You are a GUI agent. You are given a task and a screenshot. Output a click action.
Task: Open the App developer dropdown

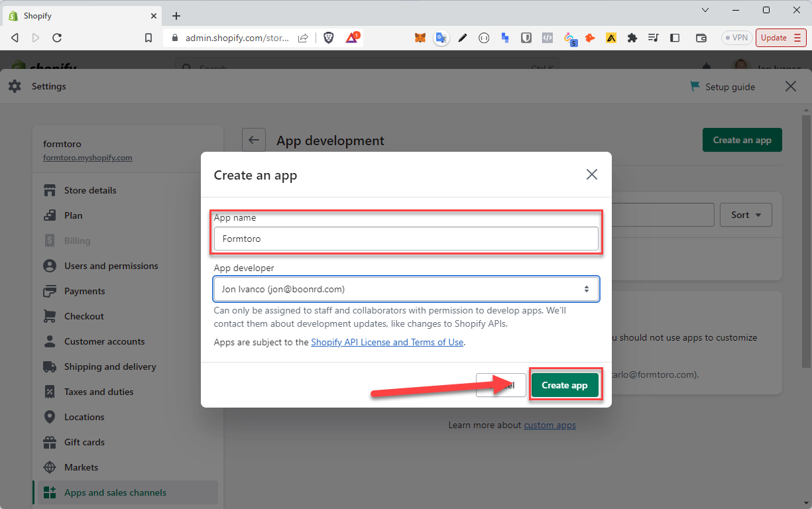pyautogui.click(x=406, y=289)
